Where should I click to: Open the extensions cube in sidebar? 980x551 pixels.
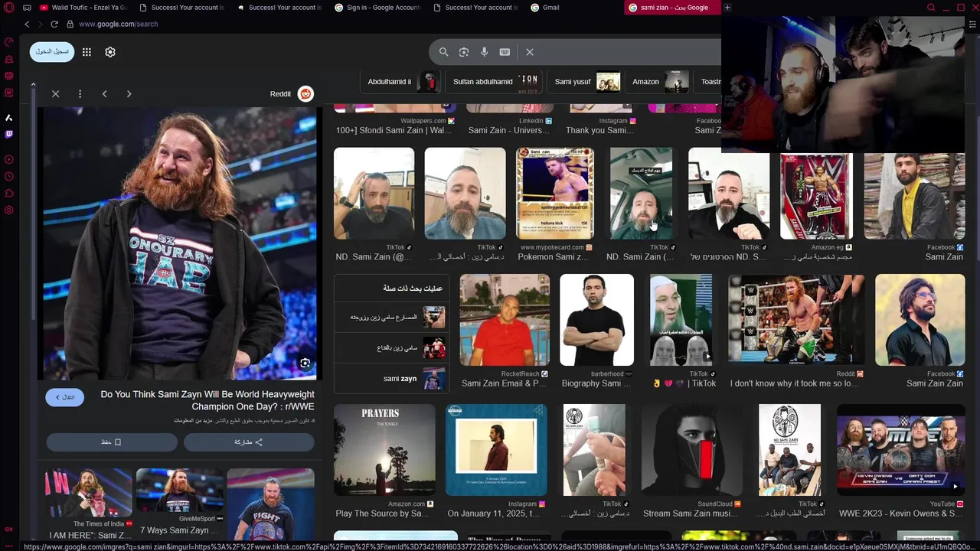[x=9, y=194]
